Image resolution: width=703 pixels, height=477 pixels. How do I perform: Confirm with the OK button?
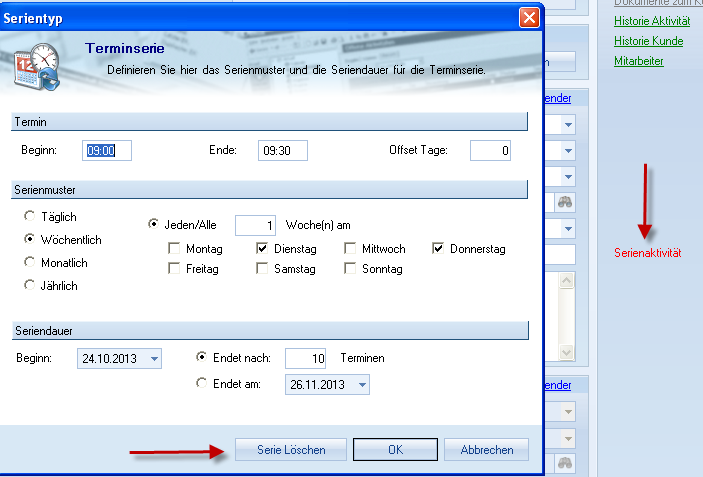(395, 450)
